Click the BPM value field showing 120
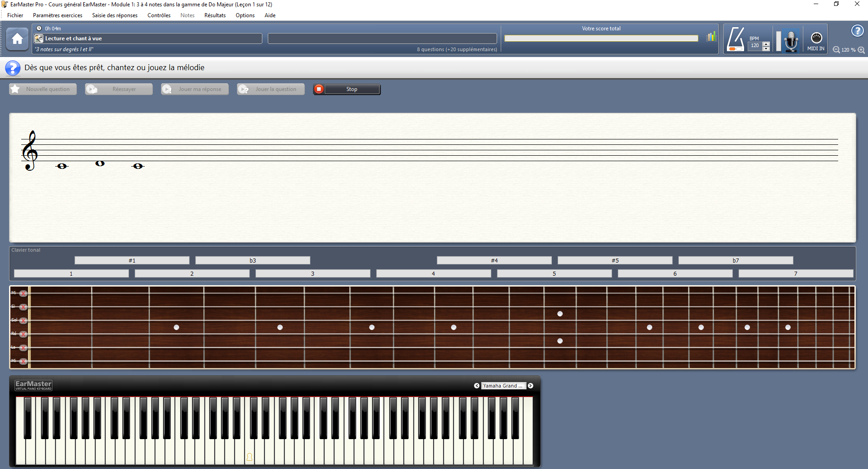Viewport: 868px width, 469px height. click(x=755, y=46)
